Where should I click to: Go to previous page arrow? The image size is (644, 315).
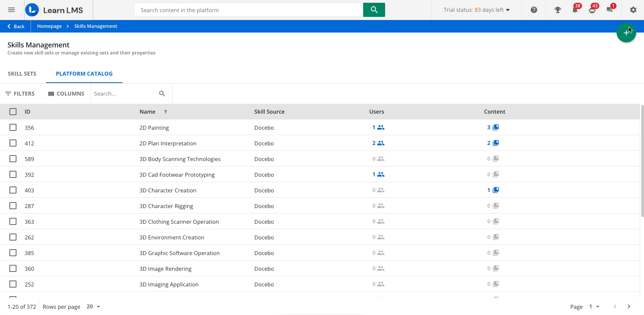point(615,306)
